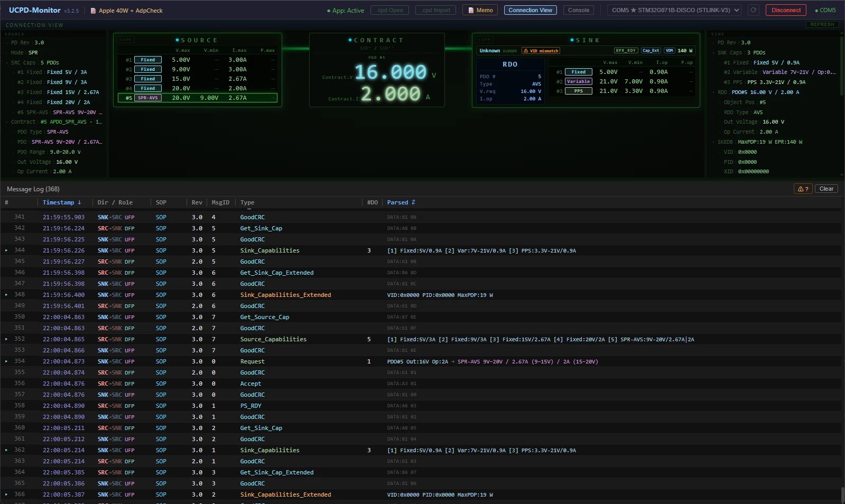Click the 2.000 A contract current readout
Screen dimensions: 845x504
(x=391, y=94)
